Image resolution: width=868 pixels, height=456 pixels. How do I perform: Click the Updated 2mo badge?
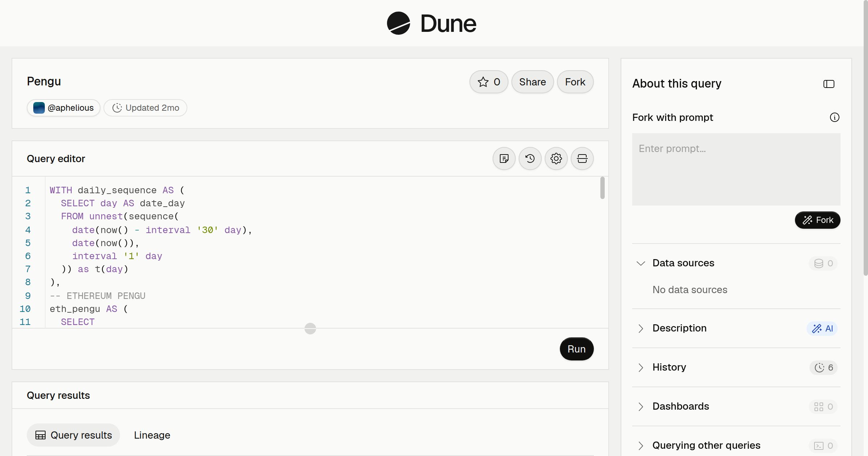pos(145,108)
